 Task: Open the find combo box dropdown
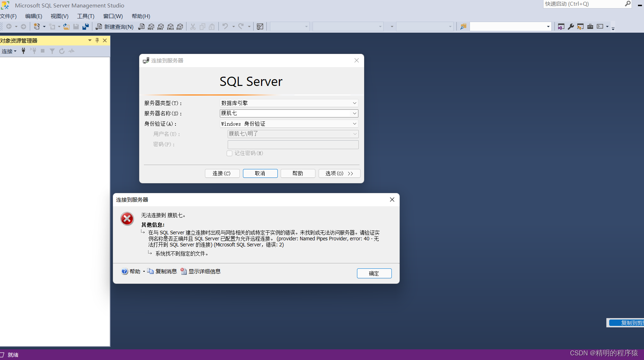point(548,27)
